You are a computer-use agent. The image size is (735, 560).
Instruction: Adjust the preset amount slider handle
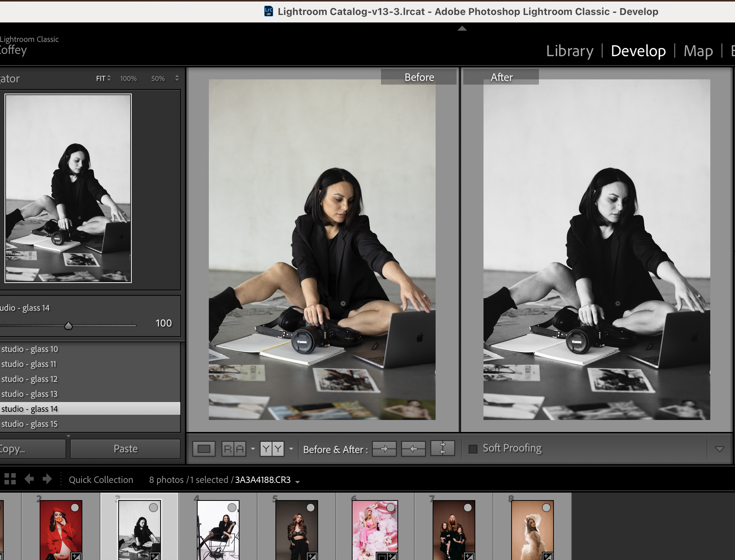pos(68,326)
